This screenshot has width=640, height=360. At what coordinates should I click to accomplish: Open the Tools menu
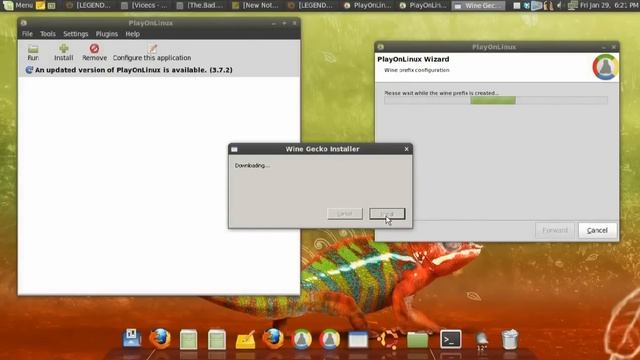[x=48, y=34]
